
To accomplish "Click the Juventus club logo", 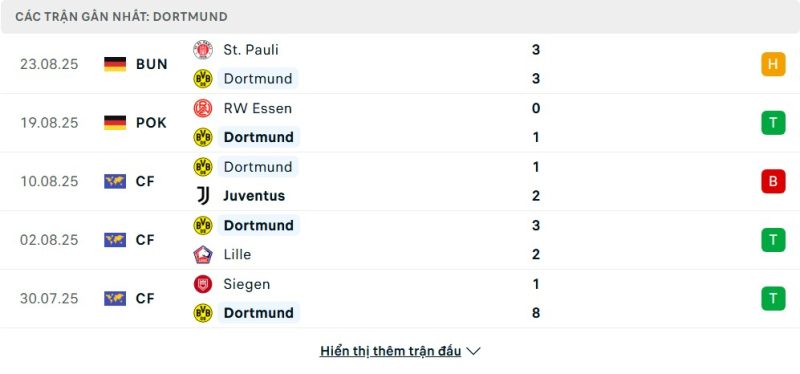I will [x=203, y=196].
